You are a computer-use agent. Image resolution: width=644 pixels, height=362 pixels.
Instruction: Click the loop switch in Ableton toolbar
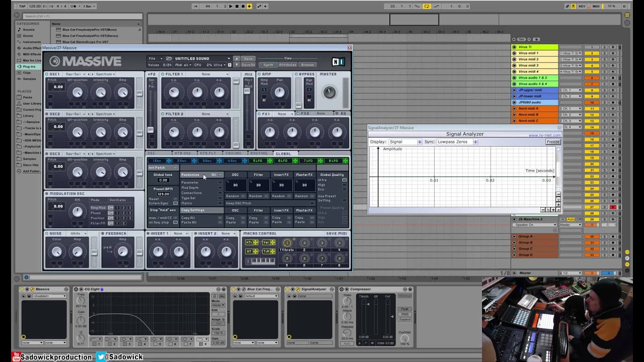click(x=427, y=6)
